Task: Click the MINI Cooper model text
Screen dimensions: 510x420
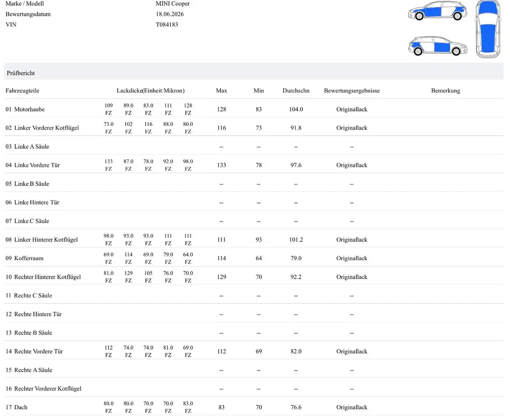Action: pyautogui.click(x=173, y=3)
